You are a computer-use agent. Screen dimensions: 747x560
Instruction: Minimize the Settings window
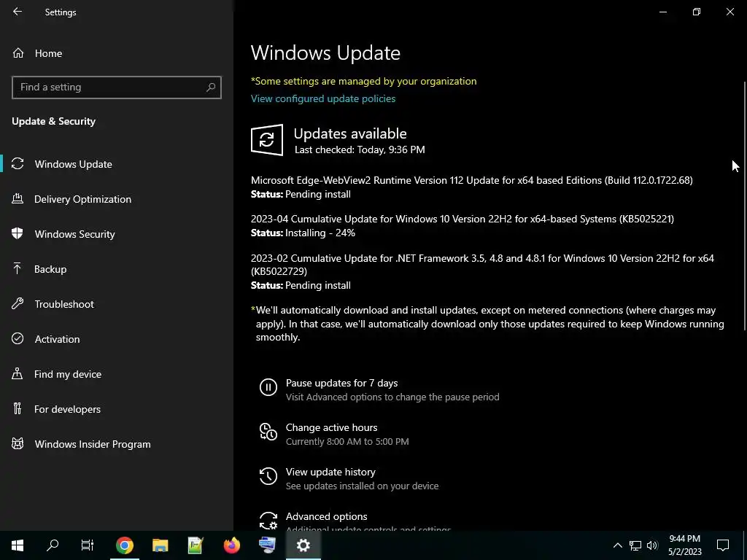pyautogui.click(x=662, y=12)
